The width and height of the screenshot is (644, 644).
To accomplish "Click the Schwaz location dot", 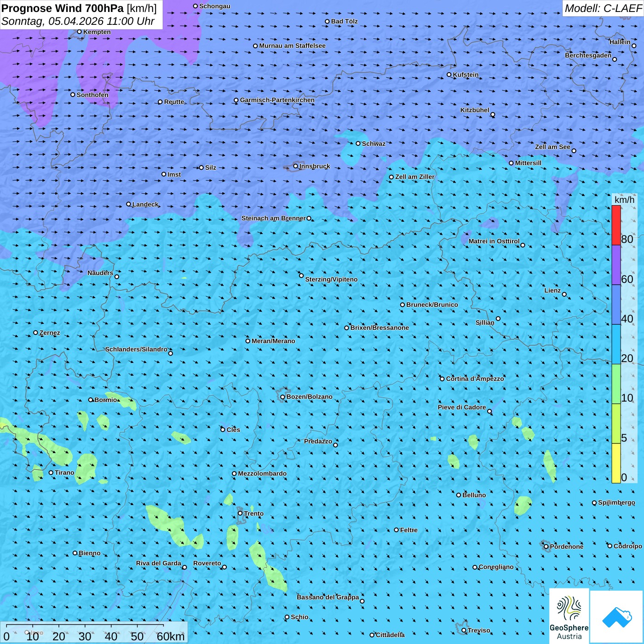I will point(358,144).
